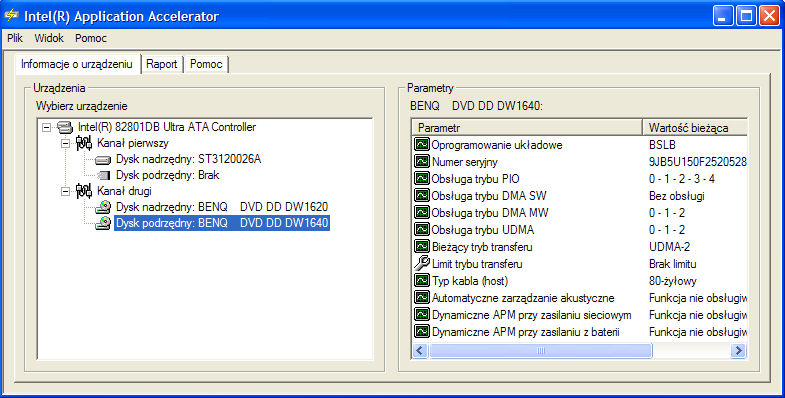The height and width of the screenshot is (398, 785).
Task: Open the Plik menu
Action: tap(15, 38)
